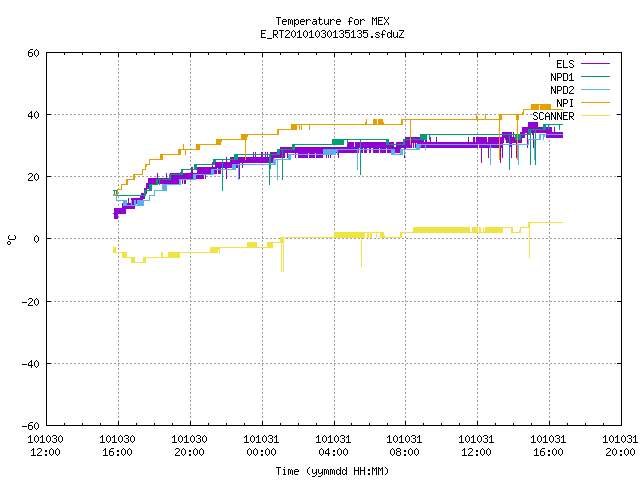Select the filename E_RT20101030135135.sfduZ subtitle

click(332, 34)
